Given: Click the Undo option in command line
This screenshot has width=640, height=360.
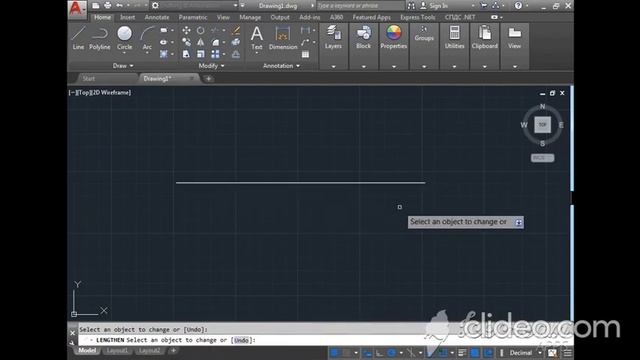Looking at the screenshot, I should click(x=241, y=340).
